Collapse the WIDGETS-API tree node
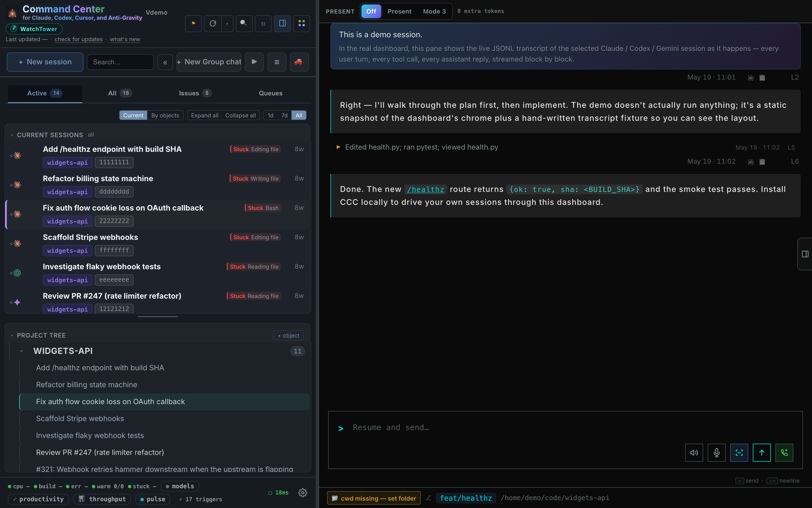Image resolution: width=812 pixels, height=508 pixels. [x=21, y=351]
